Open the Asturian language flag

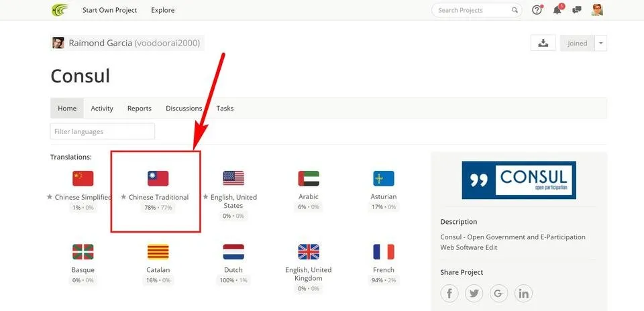click(x=384, y=178)
